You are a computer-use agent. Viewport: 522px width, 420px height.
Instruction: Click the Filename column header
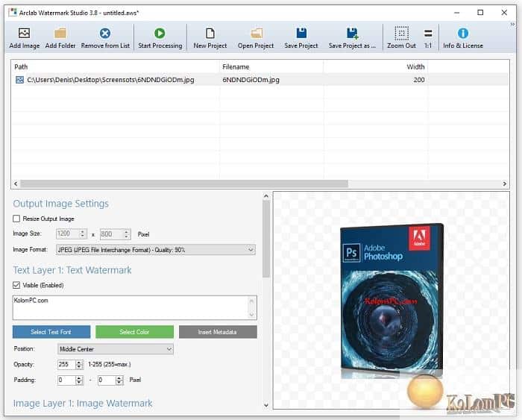click(x=236, y=67)
